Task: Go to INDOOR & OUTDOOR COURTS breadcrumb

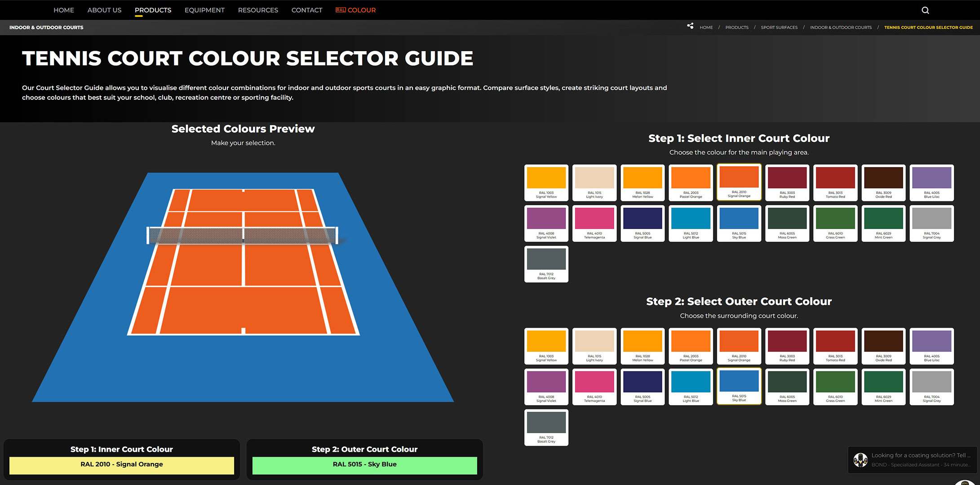Action: (841, 27)
